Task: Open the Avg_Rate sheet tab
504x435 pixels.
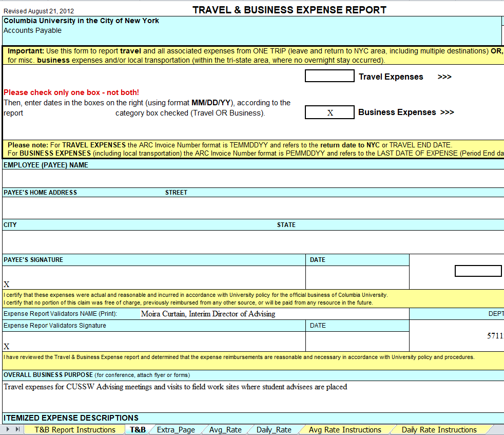Action: click(x=225, y=429)
